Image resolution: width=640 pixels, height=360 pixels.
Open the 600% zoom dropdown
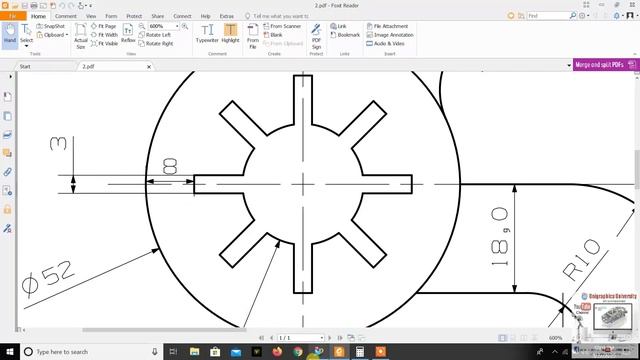177,26
